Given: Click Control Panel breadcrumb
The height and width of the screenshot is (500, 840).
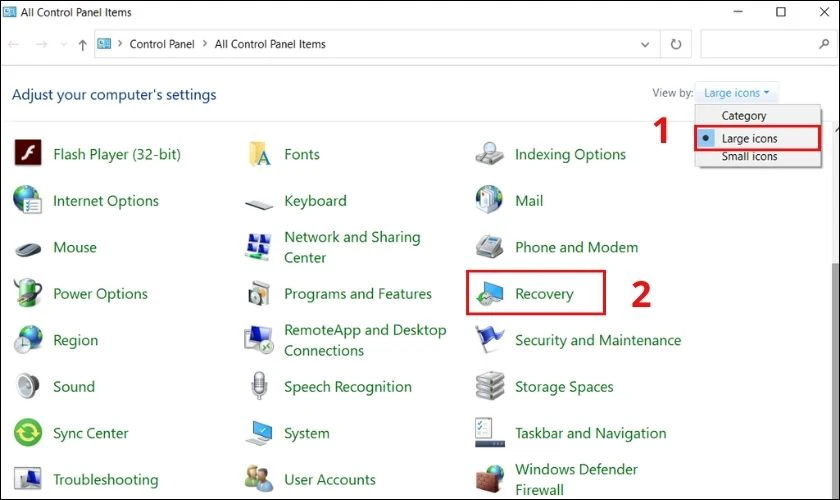Looking at the screenshot, I should click(162, 44).
